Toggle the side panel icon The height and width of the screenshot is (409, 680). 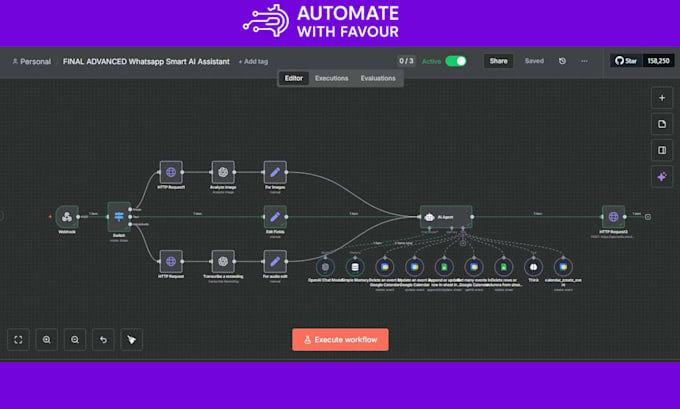coord(662,150)
